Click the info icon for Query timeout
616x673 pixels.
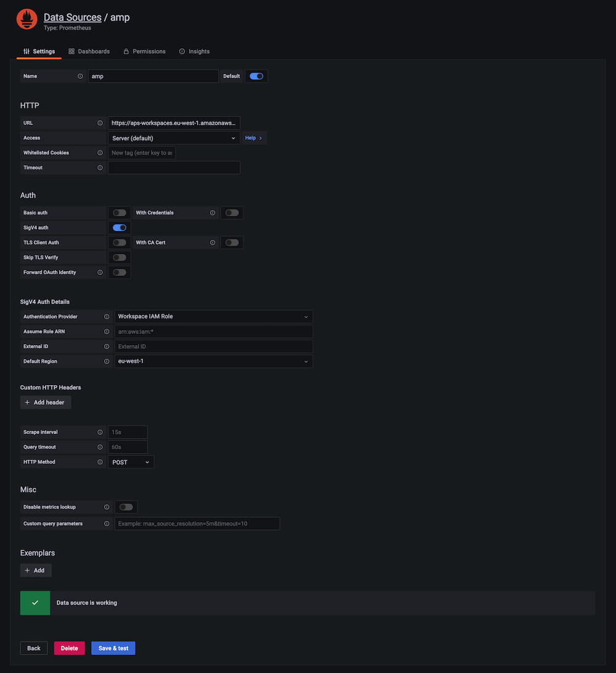(x=100, y=447)
